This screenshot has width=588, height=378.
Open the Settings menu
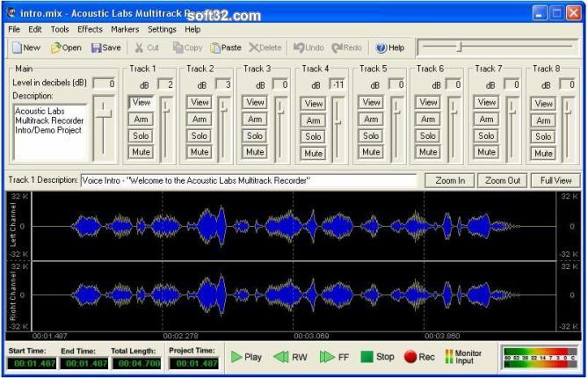click(162, 29)
